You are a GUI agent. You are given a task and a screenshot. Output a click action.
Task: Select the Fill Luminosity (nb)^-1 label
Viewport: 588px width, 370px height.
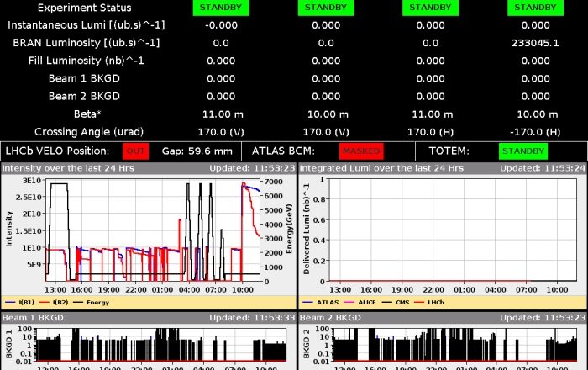pos(87,61)
